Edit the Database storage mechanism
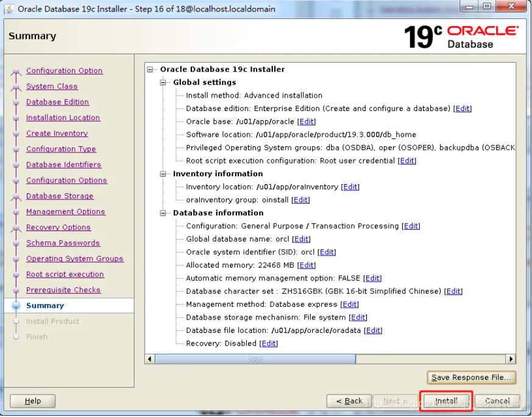Screen dimensions: 532x417 click(x=358, y=318)
